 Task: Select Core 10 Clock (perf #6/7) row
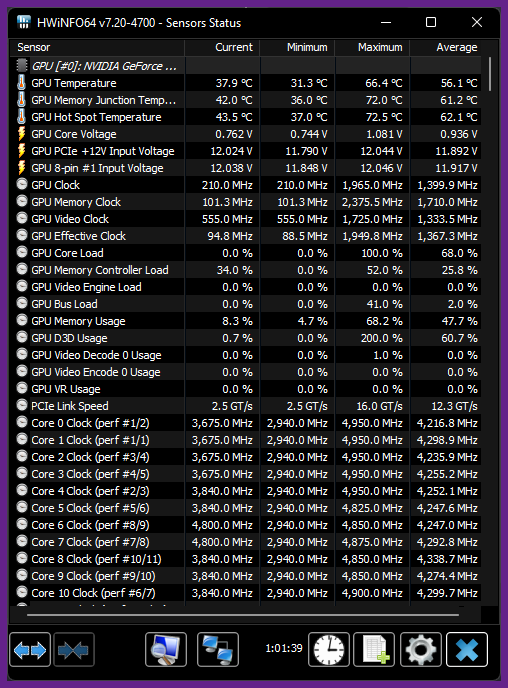pyautogui.click(x=245, y=593)
